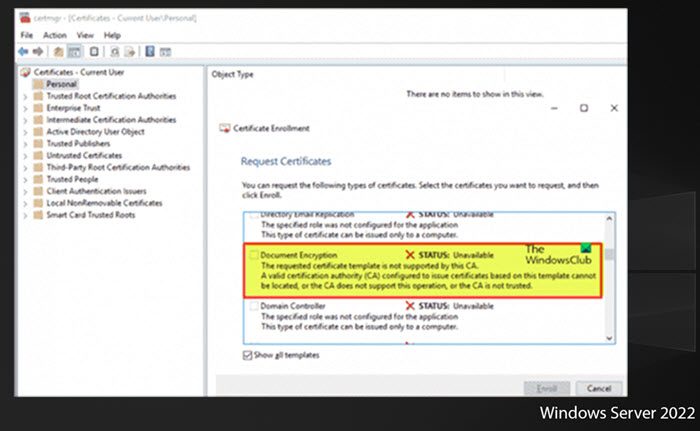Expand Local NonRemovable Certificates node
700x431 pixels.
[25, 204]
